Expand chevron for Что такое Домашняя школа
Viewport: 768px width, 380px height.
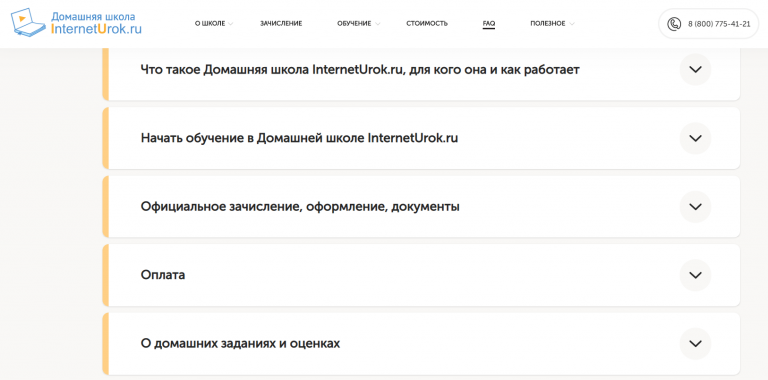point(695,70)
